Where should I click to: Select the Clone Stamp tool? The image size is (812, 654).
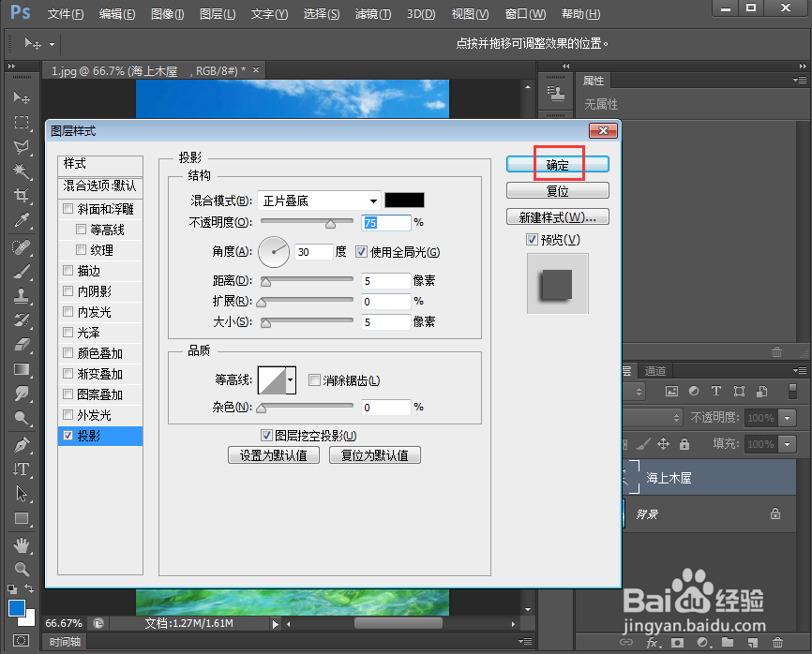pos(22,296)
